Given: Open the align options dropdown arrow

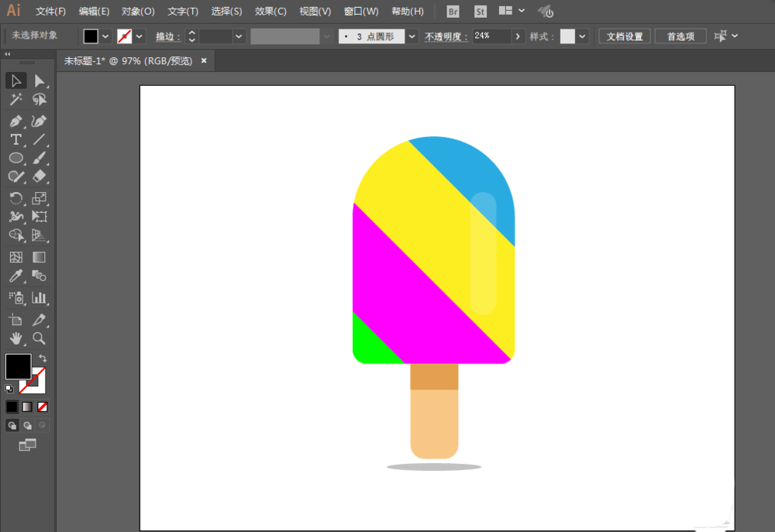Looking at the screenshot, I should pos(735,36).
